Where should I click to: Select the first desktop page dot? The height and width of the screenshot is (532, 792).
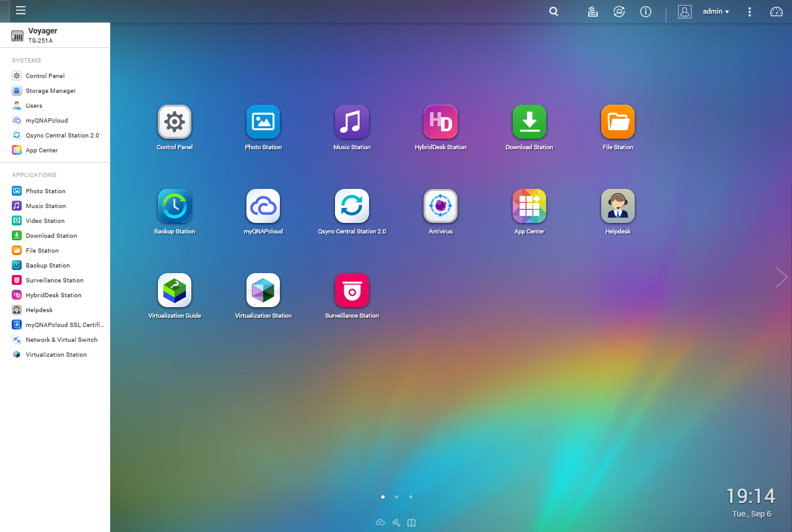point(383,497)
